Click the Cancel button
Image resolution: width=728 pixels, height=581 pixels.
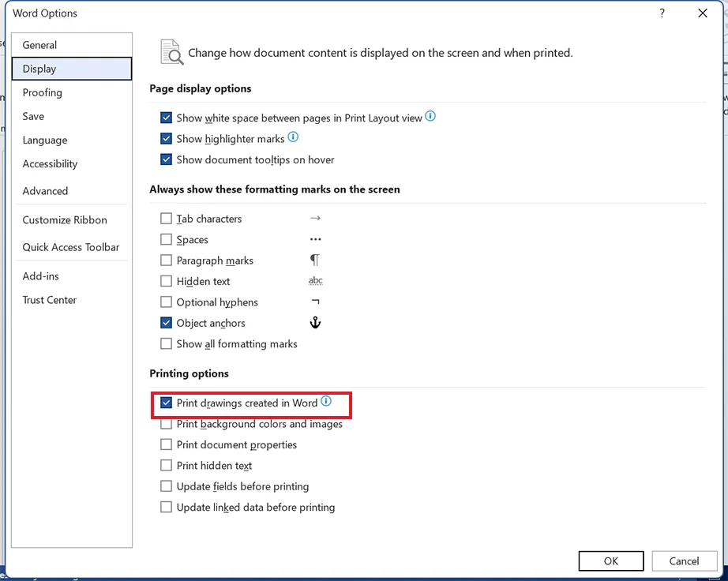684,561
